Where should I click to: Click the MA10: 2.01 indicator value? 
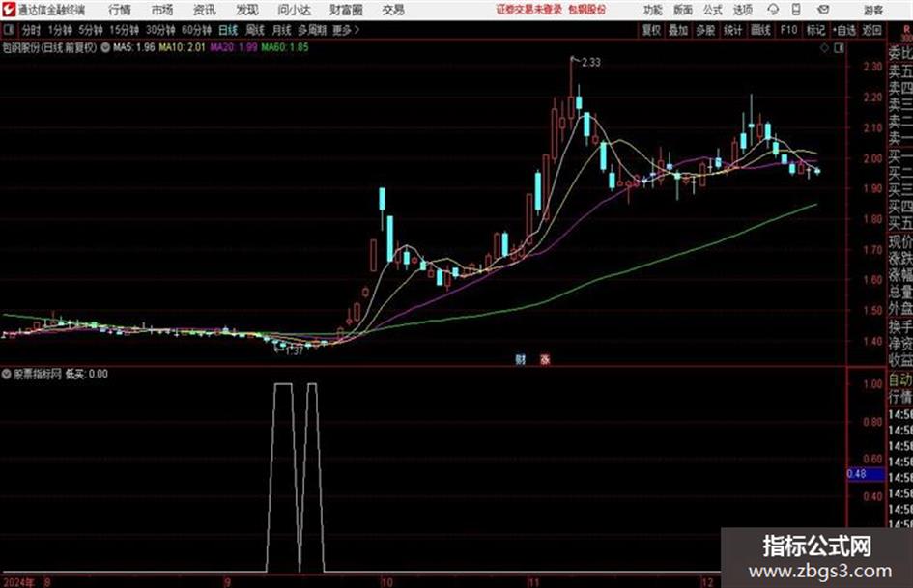pyautogui.click(x=183, y=47)
